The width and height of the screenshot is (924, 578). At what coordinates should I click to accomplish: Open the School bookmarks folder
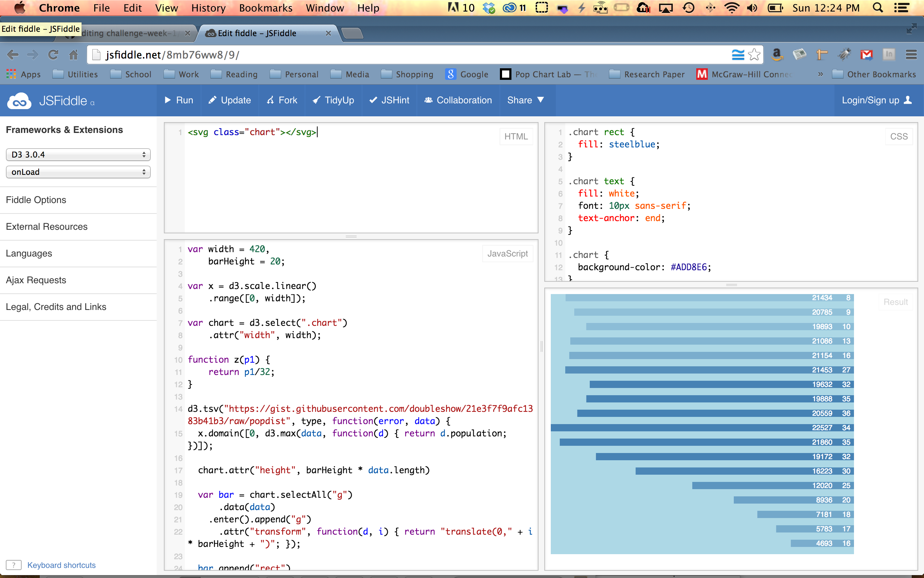131,74
